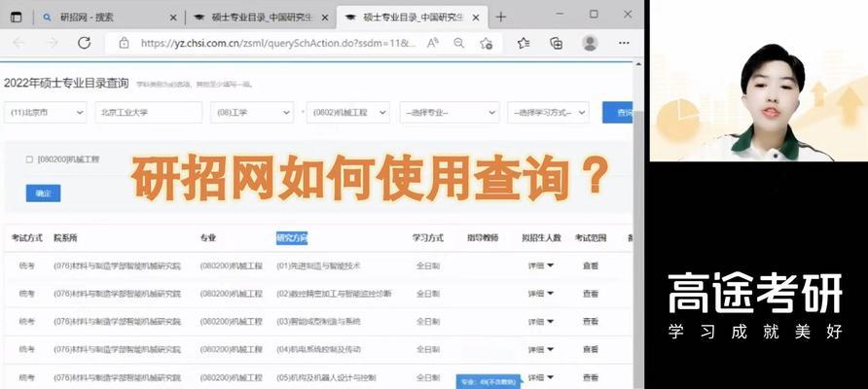868x389 pixels.
Task: Select the (01)先进制造与智能技术 direction text
Action: (318, 265)
